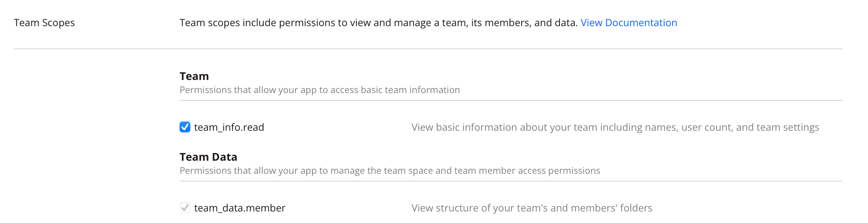The height and width of the screenshot is (223, 868).
Task: Click the divider under the Team subtitle
Action: point(511,100)
